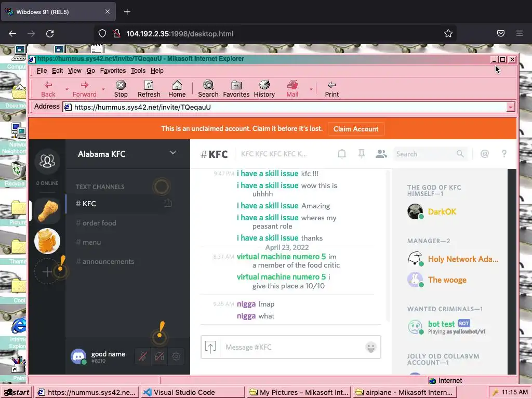Image resolution: width=532 pixels, height=399 pixels.
Task: Open the order food channel
Action: pyautogui.click(x=96, y=223)
